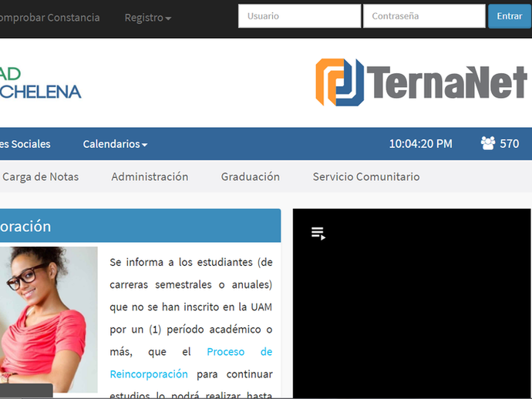Open the video playlist icon
The height and width of the screenshot is (399, 532).
318,233
